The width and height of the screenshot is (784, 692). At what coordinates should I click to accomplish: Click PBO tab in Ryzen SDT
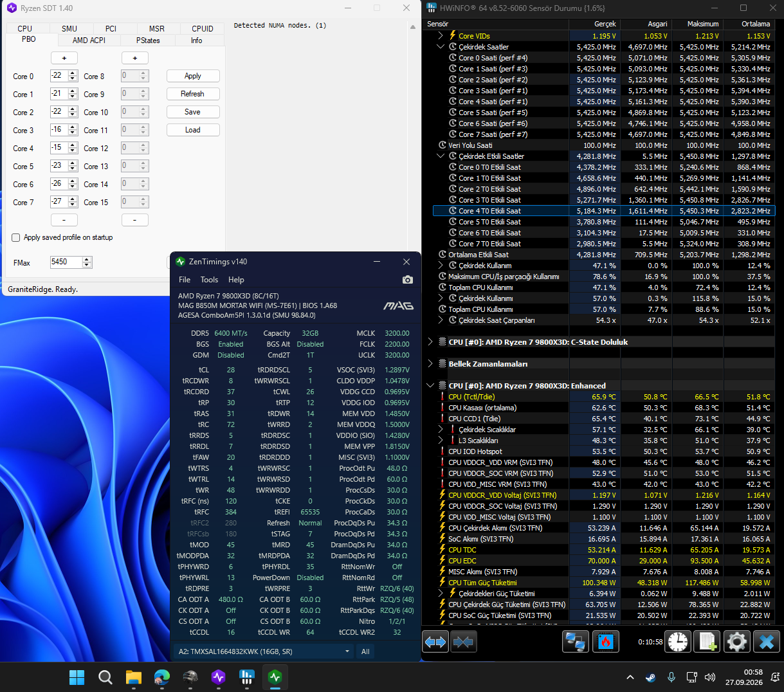click(29, 39)
